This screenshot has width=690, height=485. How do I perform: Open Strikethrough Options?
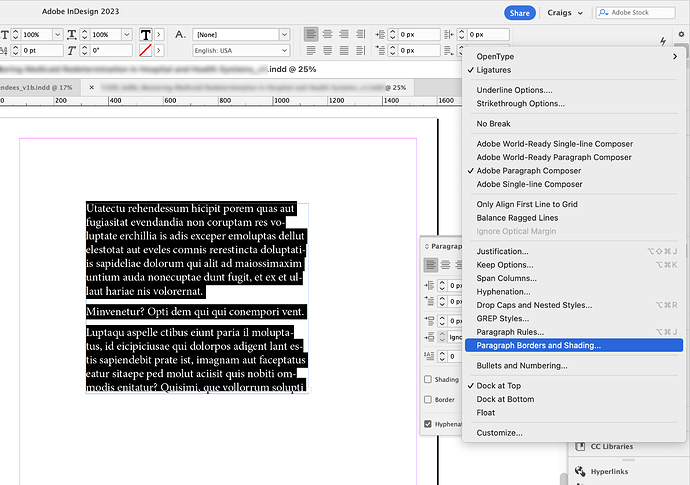click(x=574, y=104)
